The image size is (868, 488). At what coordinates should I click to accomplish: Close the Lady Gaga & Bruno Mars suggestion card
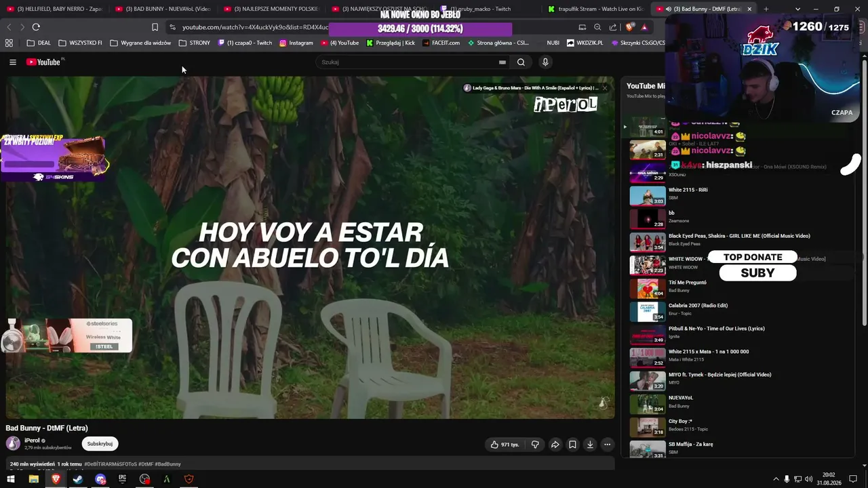[605, 88]
